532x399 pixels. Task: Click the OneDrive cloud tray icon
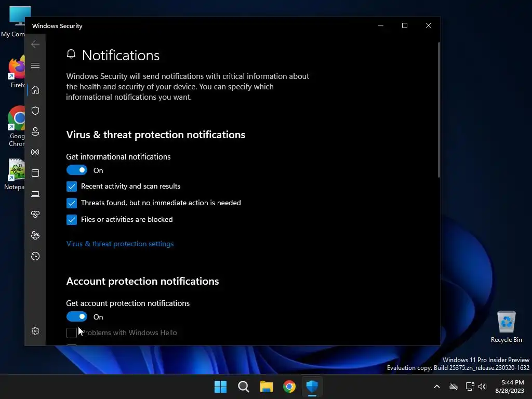454,387
